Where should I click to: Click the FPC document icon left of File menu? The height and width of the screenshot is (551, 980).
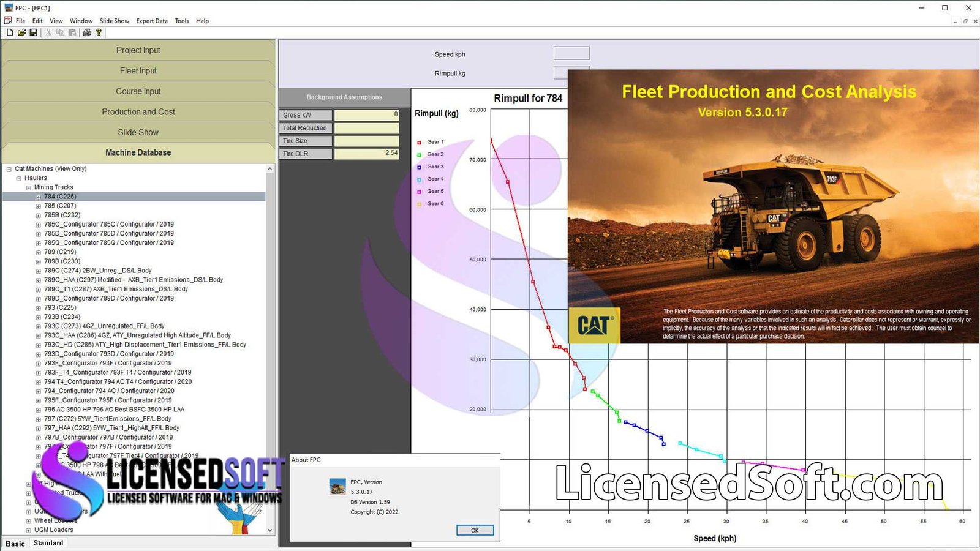(x=8, y=20)
